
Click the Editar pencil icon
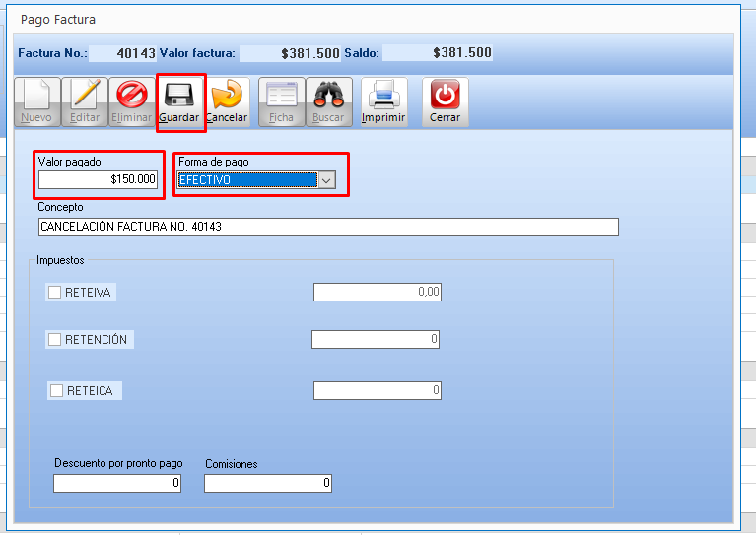coord(85,96)
